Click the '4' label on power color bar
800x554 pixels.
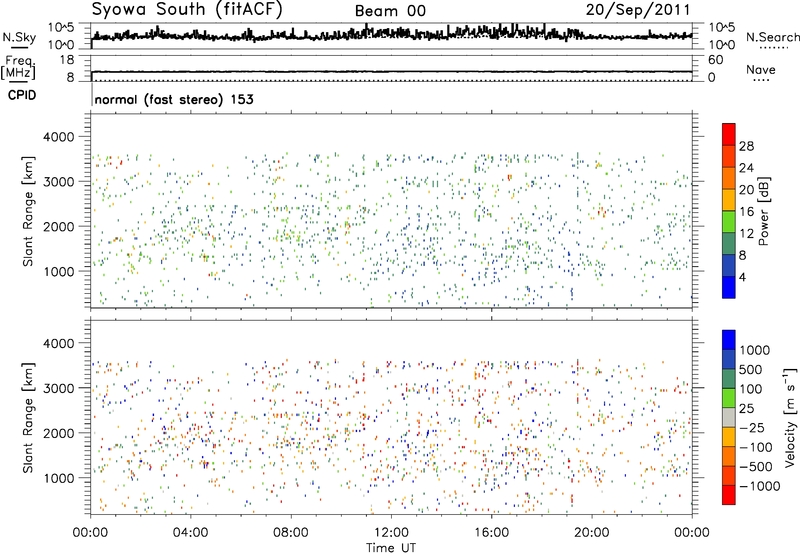(x=742, y=277)
